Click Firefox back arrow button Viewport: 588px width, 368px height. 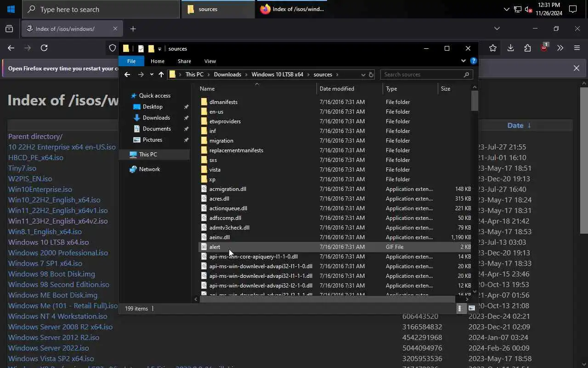tap(11, 48)
